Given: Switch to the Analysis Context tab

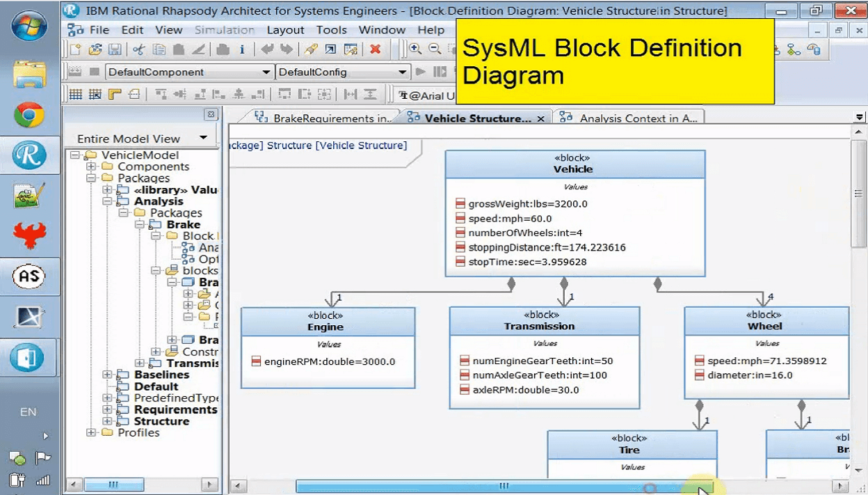Looking at the screenshot, I should (x=628, y=118).
